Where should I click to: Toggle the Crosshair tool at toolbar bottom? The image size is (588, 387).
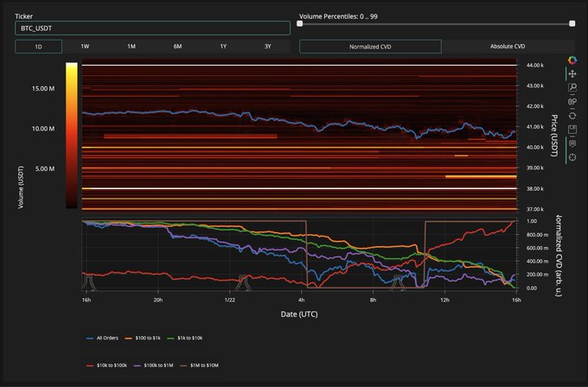[x=572, y=157]
